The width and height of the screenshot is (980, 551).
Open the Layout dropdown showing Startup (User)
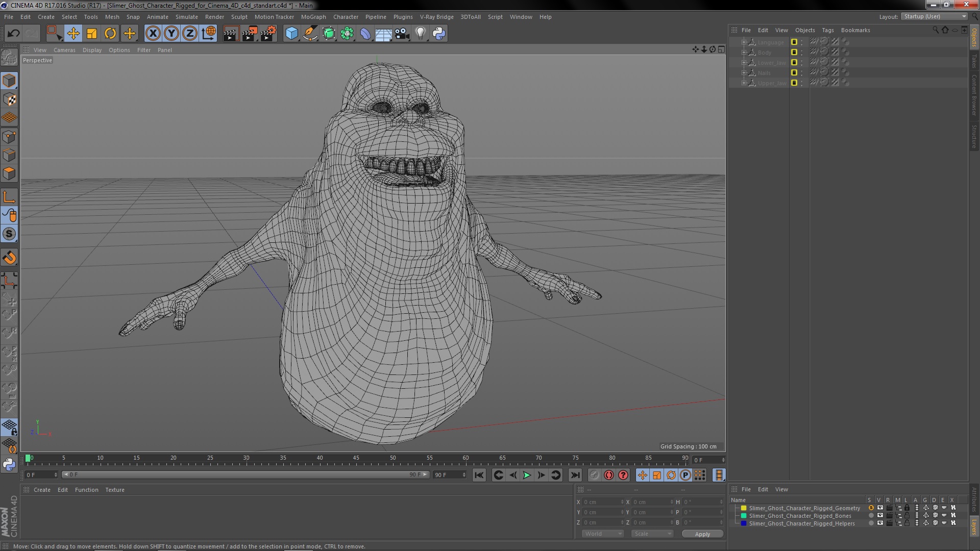pos(934,17)
